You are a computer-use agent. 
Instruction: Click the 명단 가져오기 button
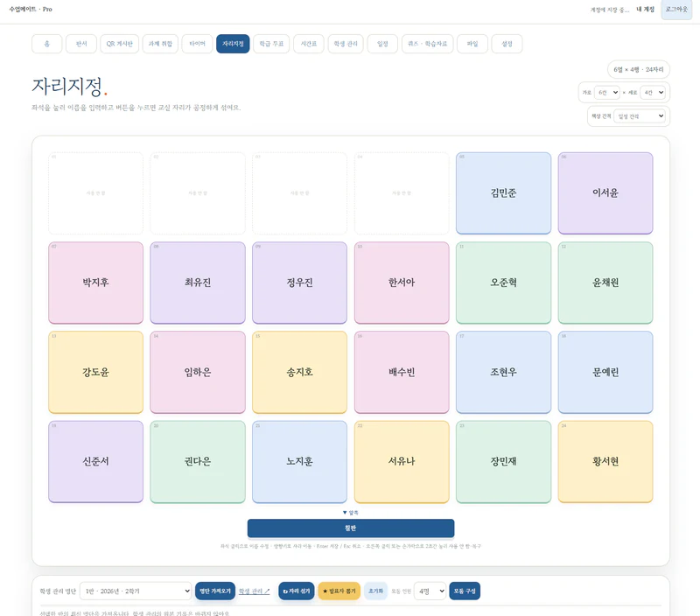(215, 591)
